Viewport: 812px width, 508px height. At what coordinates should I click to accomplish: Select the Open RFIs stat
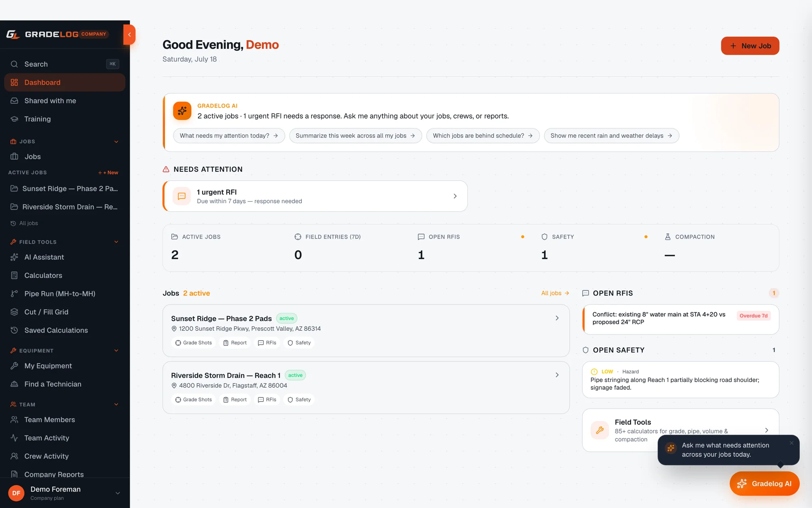tap(471, 247)
